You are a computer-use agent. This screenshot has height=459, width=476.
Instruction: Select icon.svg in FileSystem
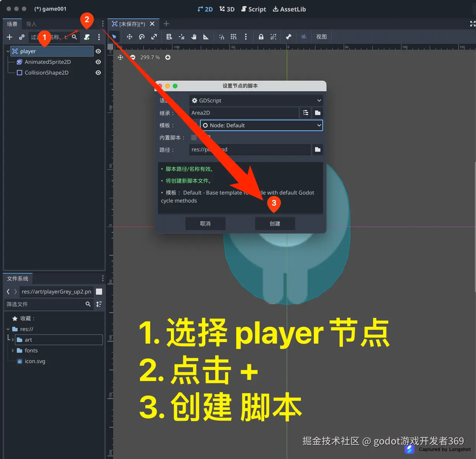[x=35, y=361]
